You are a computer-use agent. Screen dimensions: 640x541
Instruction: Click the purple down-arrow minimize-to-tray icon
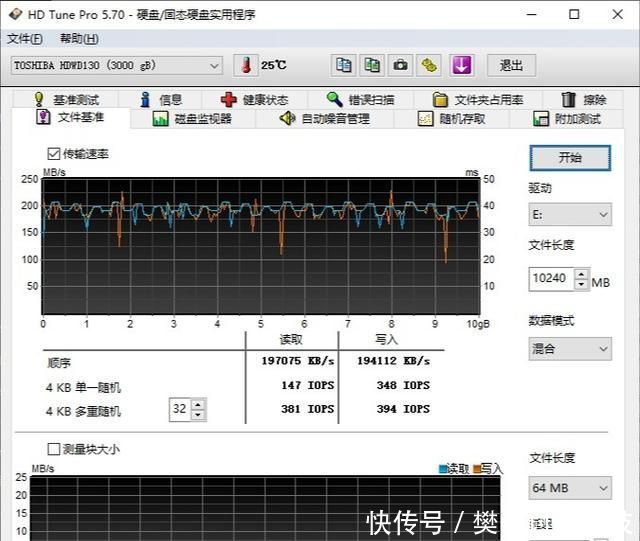[462, 65]
